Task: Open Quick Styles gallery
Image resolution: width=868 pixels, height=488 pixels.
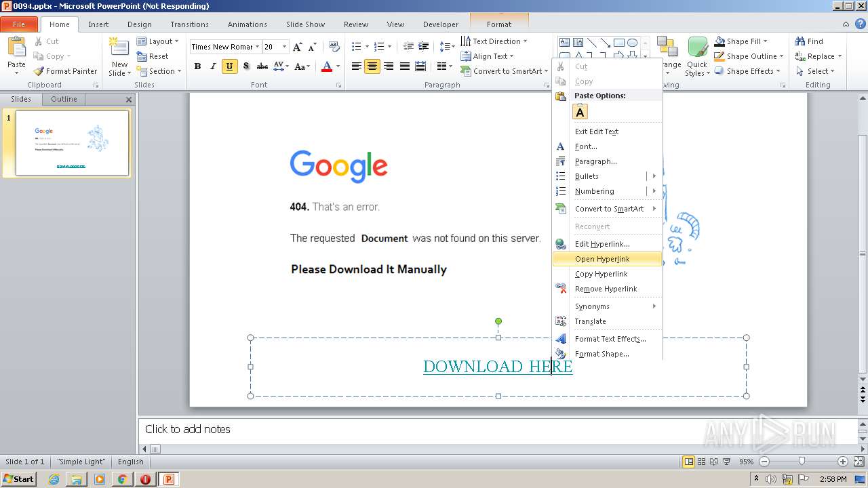Action: (x=698, y=57)
